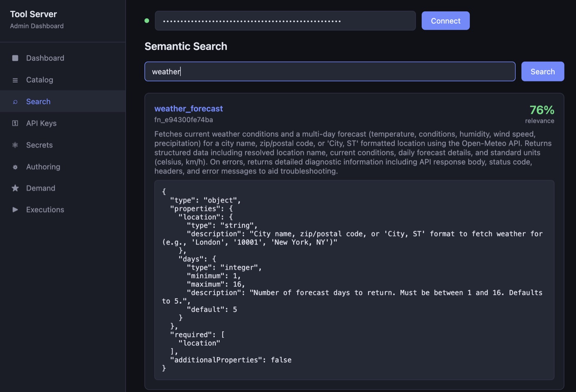Open the weather_forecast result link
This screenshot has width=576, height=392.
pos(188,109)
